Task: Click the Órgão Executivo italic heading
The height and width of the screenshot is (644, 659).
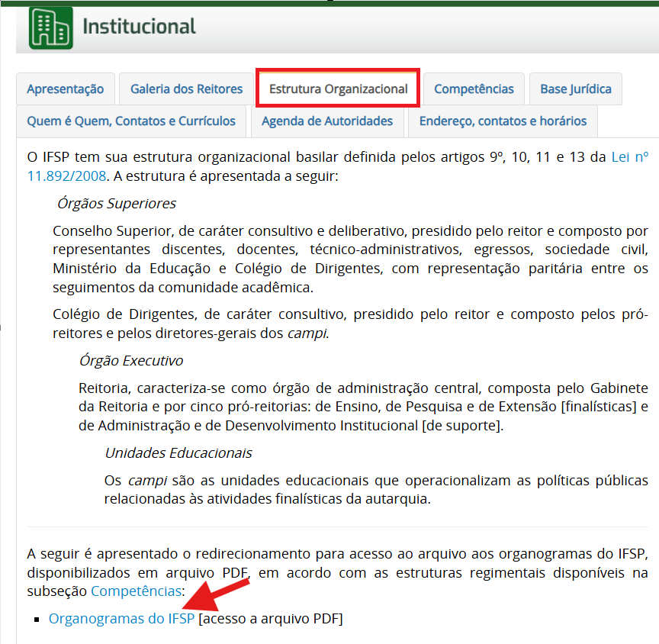Action: (x=130, y=360)
